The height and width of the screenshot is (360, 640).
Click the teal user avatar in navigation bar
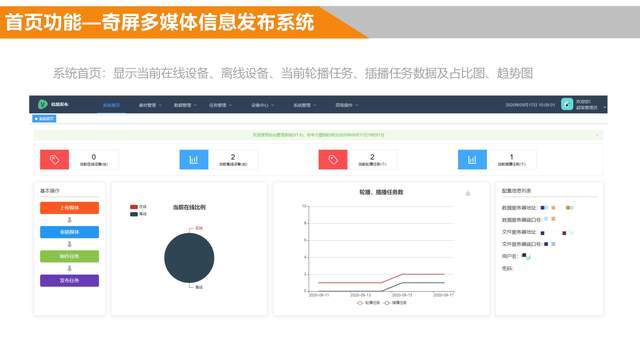tap(567, 104)
